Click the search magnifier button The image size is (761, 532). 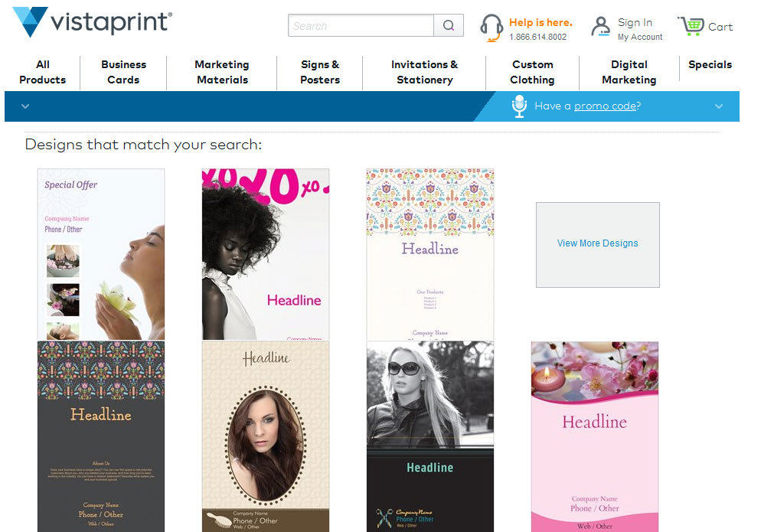click(x=449, y=25)
